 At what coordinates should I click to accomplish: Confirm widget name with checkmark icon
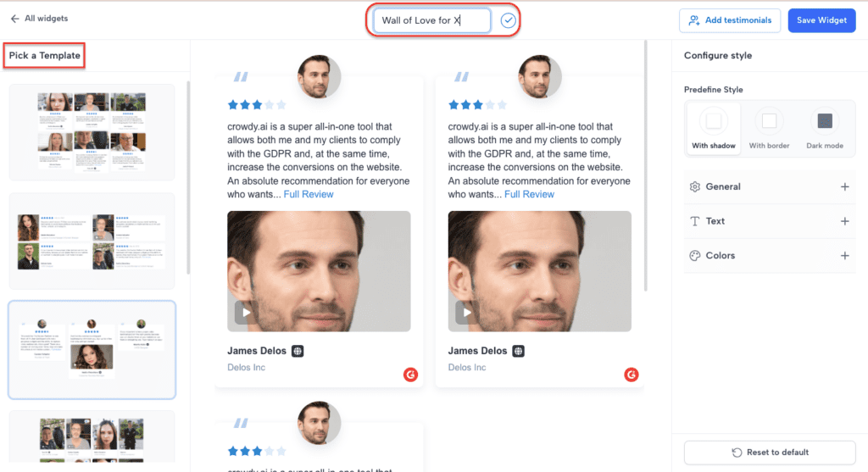click(508, 20)
